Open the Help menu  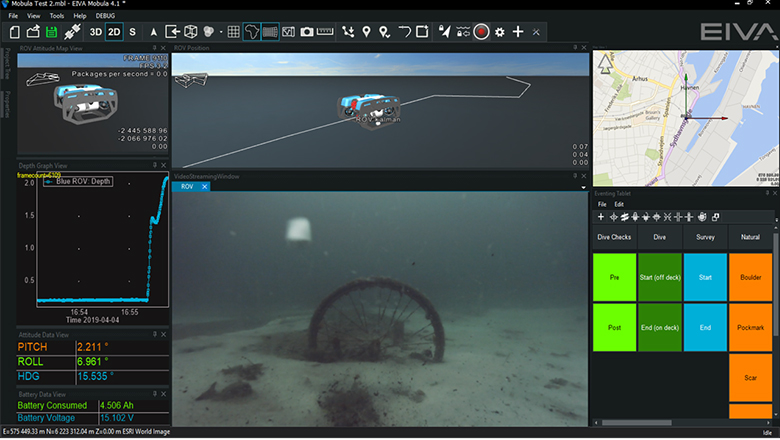(80, 16)
